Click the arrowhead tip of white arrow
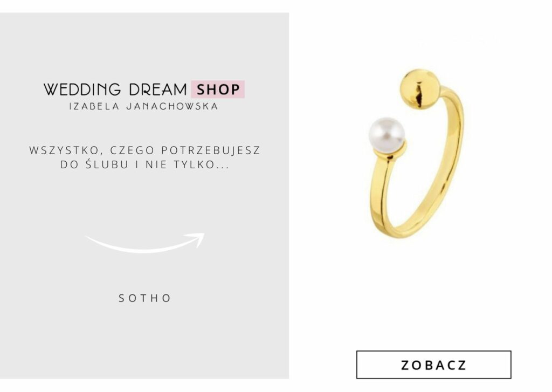The image size is (552, 392). pyautogui.click(x=202, y=235)
